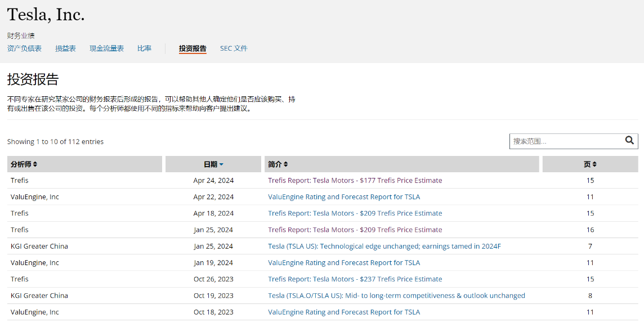This screenshot has height=322, width=644.
Task: Open ValuEngine report dated Oct 18, 2023
Action: (344, 312)
